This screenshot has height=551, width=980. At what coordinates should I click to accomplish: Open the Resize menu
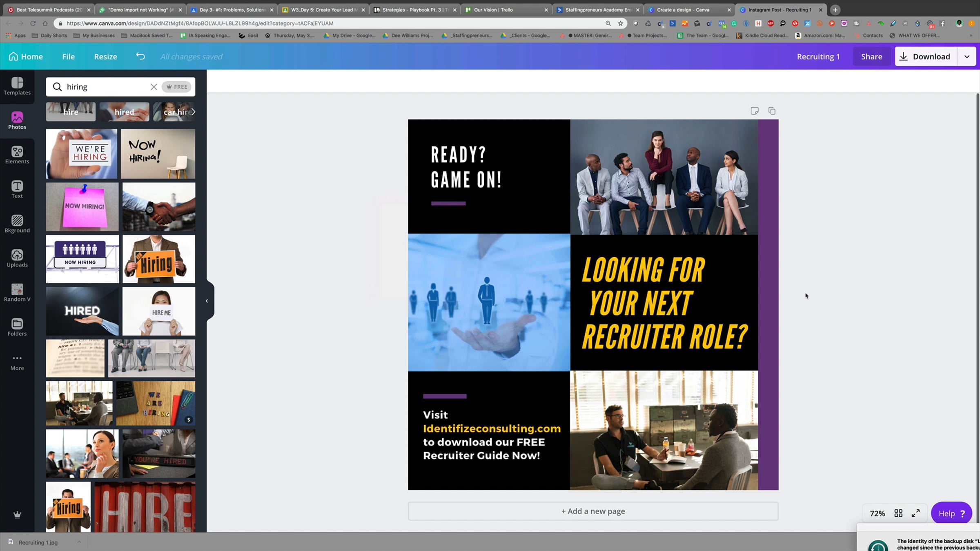pos(105,56)
